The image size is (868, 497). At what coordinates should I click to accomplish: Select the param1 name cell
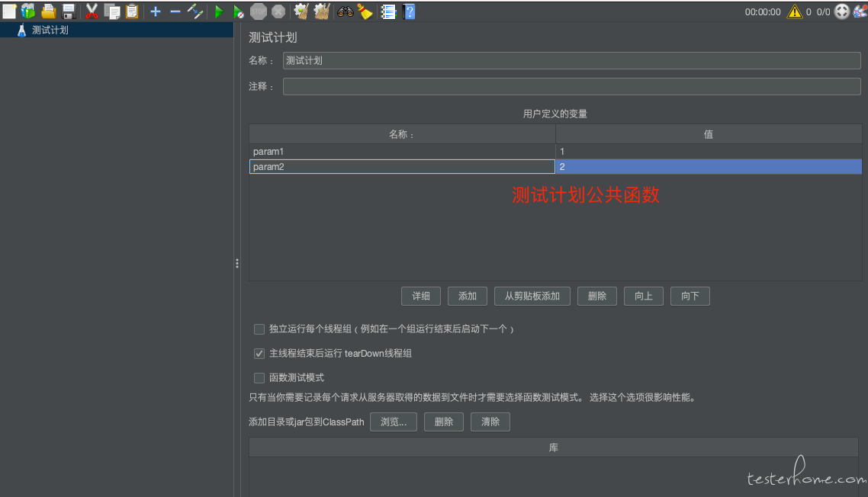click(x=403, y=151)
